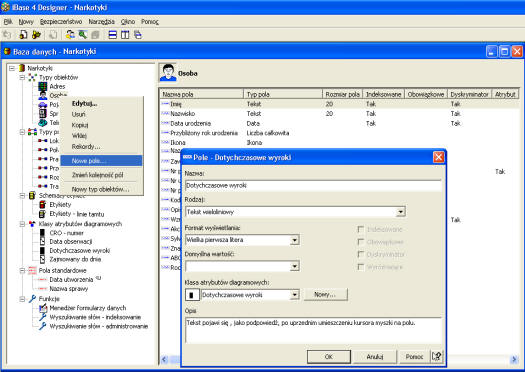Click the red Etykiety scheme icon

43,204
